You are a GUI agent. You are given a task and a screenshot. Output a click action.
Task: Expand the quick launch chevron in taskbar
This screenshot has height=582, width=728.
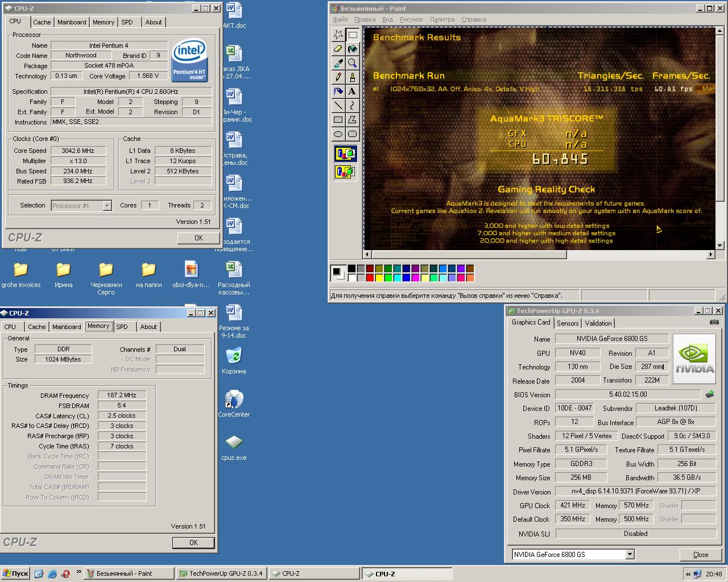(x=78, y=571)
